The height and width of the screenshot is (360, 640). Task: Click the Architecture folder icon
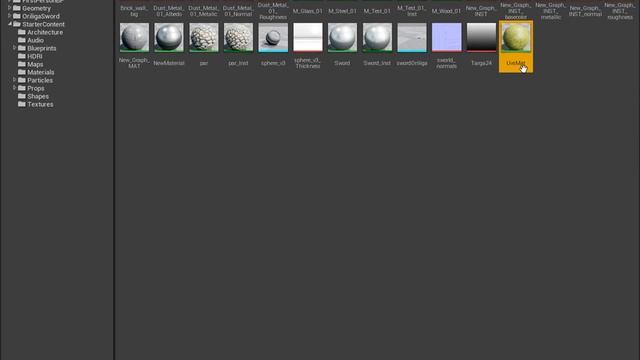click(x=22, y=32)
